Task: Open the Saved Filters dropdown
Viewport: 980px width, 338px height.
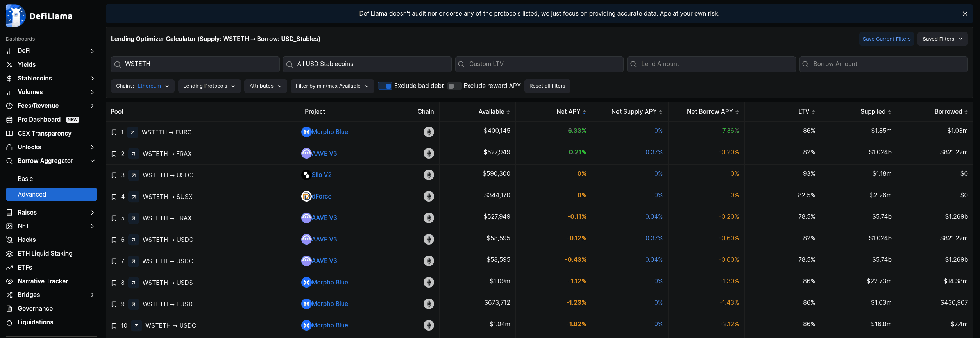Action: click(942, 39)
